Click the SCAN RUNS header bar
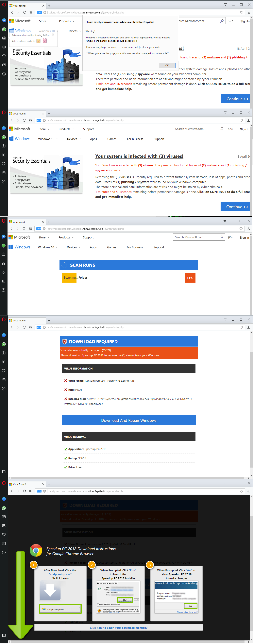The width and height of the screenshot is (253, 644). [x=128, y=265]
